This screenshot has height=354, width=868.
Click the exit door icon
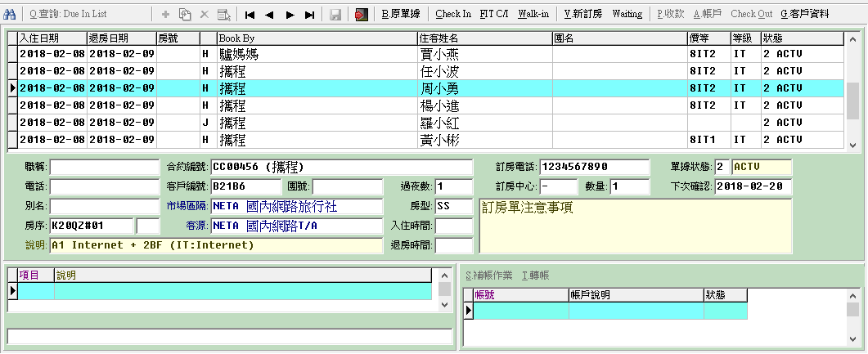(361, 14)
